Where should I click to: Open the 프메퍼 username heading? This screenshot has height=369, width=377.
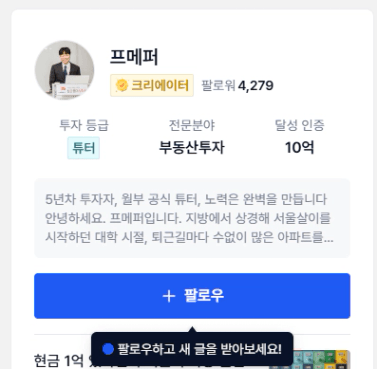click(134, 57)
